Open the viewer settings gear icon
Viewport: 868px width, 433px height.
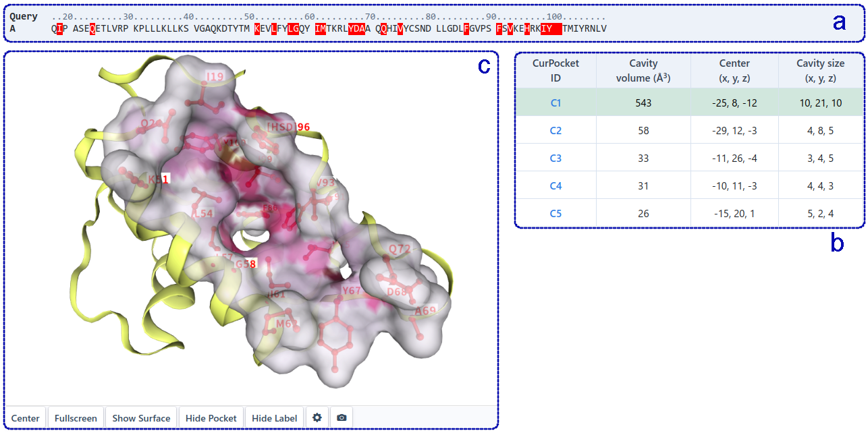click(315, 418)
